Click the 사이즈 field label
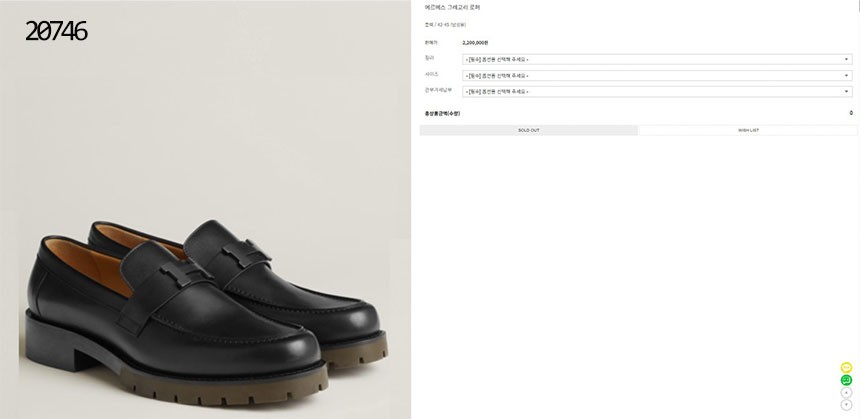The height and width of the screenshot is (419, 860). pyautogui.click(x=431, y=74)
